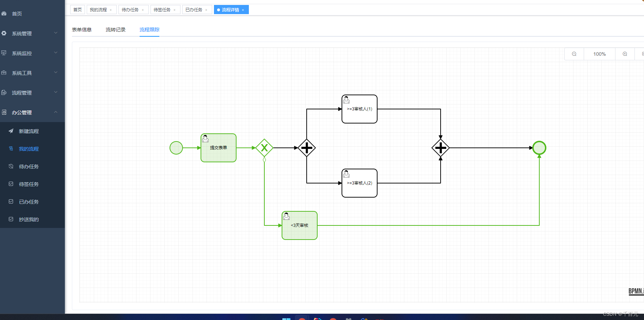The width and height of the screenshot is (644, 320).
Task: Open 新建流程 in the sidebar
Action: [32, 131]
